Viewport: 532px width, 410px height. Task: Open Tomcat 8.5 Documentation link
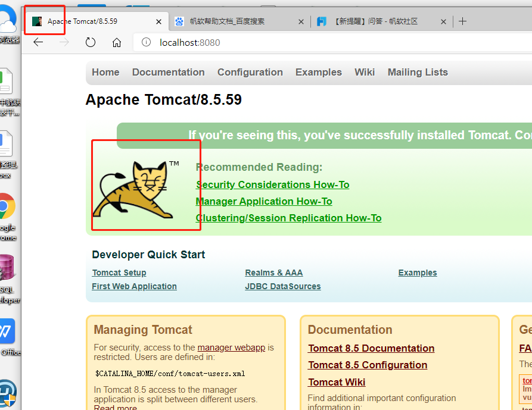click(x=371, y=348)
